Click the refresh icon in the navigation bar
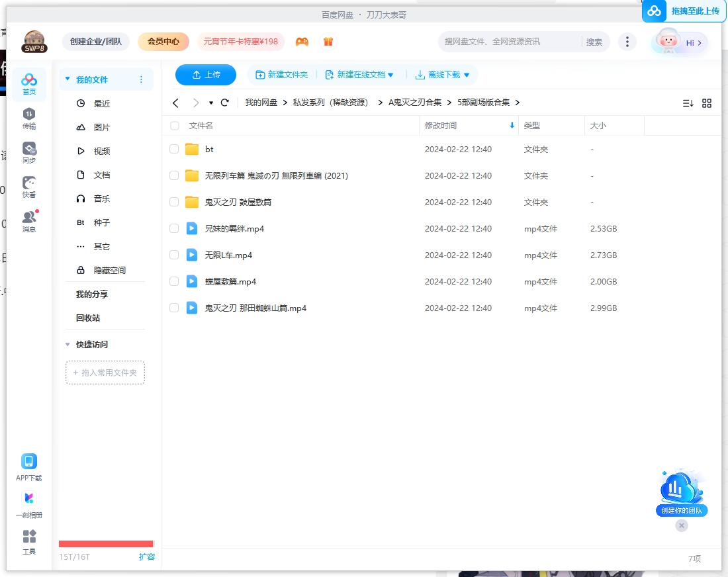The height and width of the screenshot is (577, 728). [x=225, y=103]
